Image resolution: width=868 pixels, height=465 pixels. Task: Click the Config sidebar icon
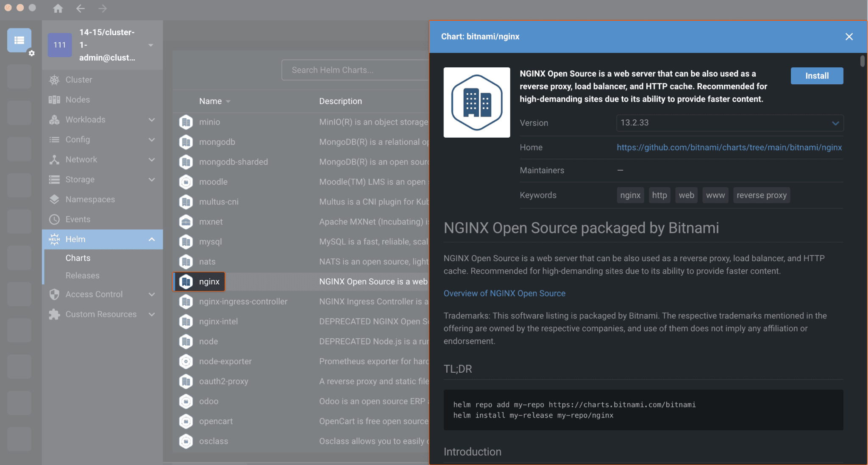pos(54,140)
